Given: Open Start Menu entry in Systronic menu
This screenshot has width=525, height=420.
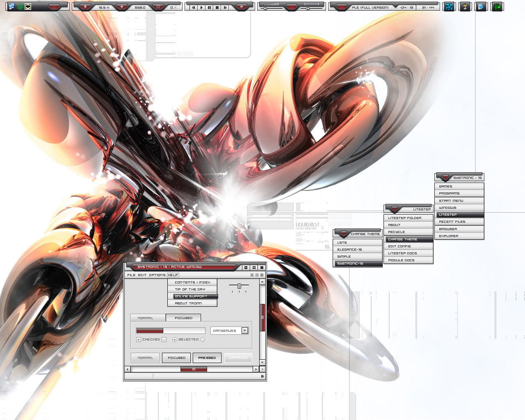Looking at the screenshot, I should click(459, 201).
